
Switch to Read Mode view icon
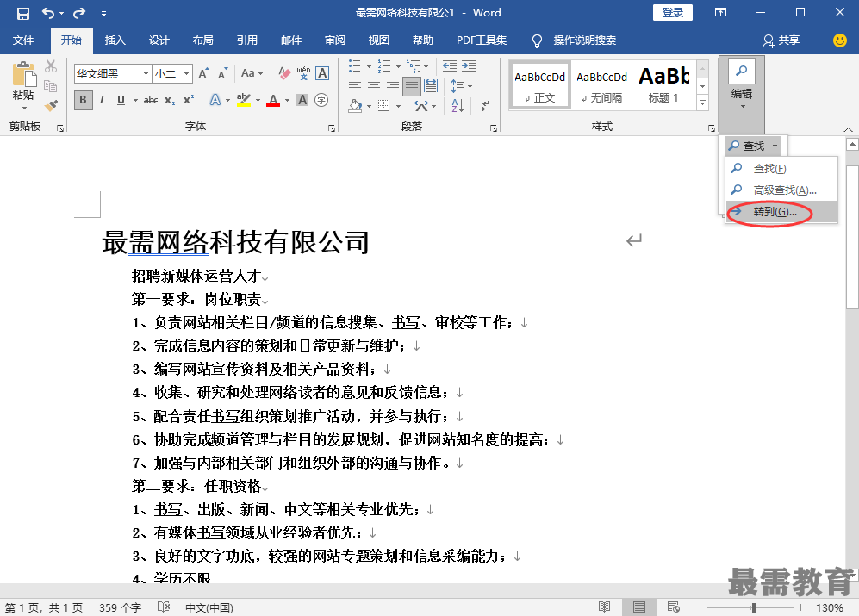[x=604, y=607]
